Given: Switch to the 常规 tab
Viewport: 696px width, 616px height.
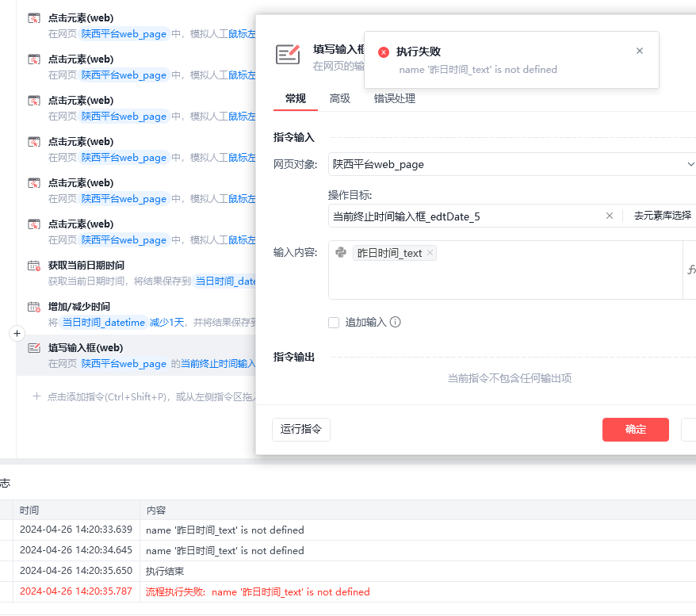Looking at the screenshot, I should coord(295,98).
